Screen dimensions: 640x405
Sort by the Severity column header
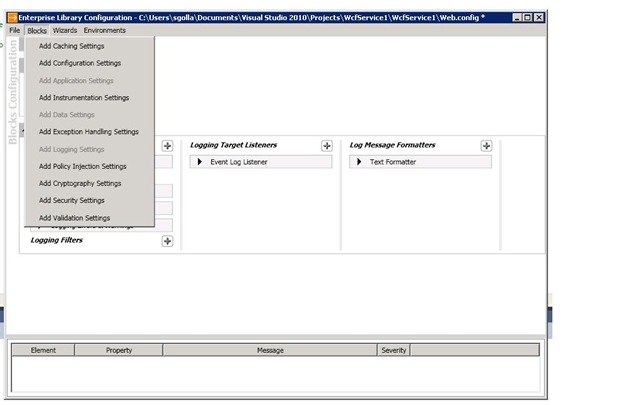pyautogui.click(x=393, y=350)
